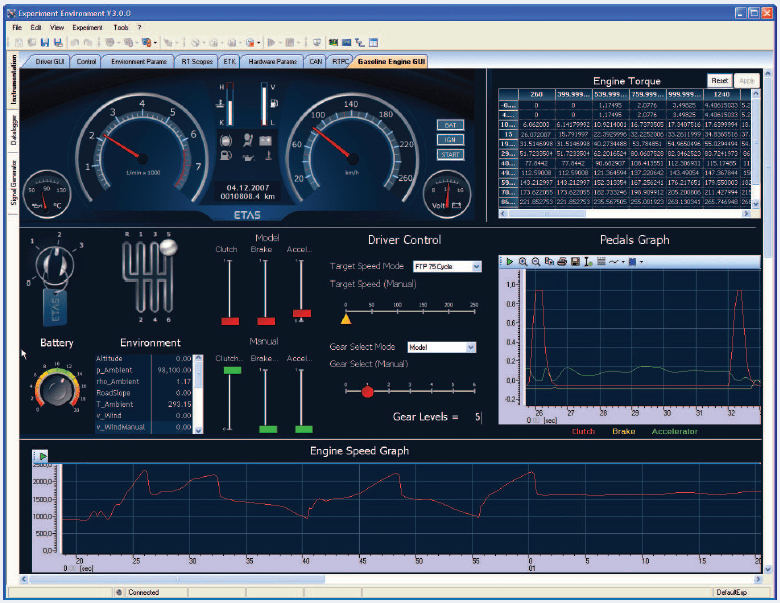Viewport: 780px width, 603px height.
Task: Open the Experiment menu
Action: click(87, 27)
